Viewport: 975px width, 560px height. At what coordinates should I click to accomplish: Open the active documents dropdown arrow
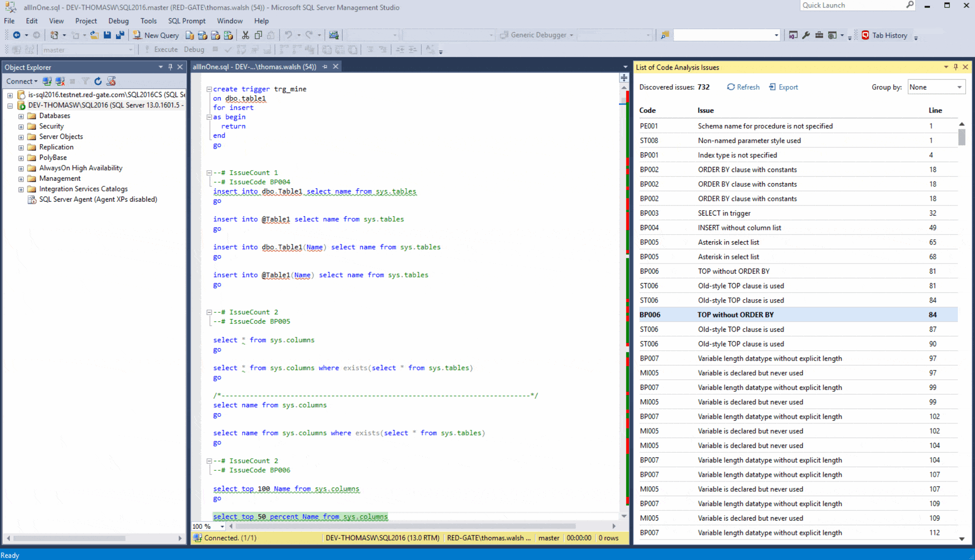(x=625, y=67)
